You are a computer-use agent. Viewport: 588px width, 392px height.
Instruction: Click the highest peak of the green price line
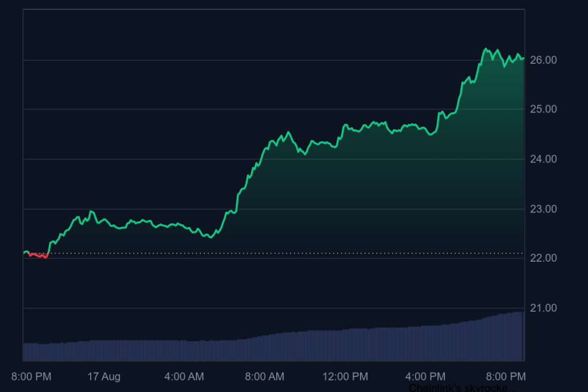(x=485, y=49)
